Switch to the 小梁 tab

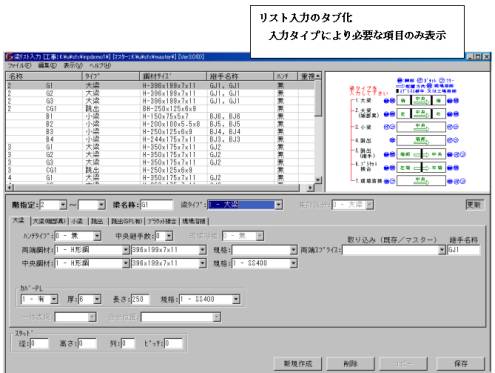pos(77,221)
